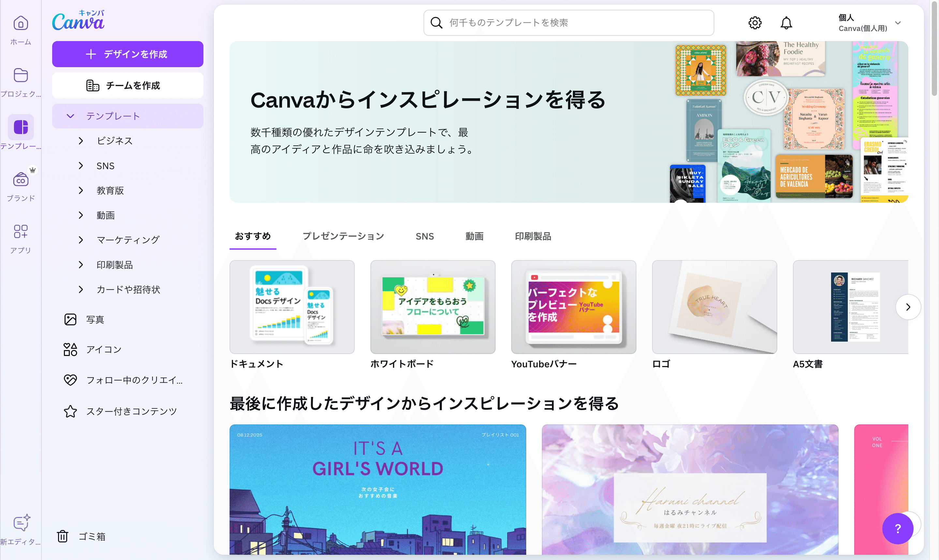Click the デザインを作成 button
This screenshot has width=939, height=560.
pyautogui.click(x=127, y=54)
